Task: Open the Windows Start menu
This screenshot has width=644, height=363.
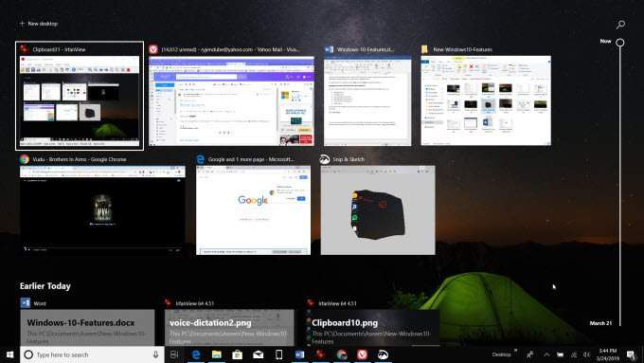Action: pos(9,354)
